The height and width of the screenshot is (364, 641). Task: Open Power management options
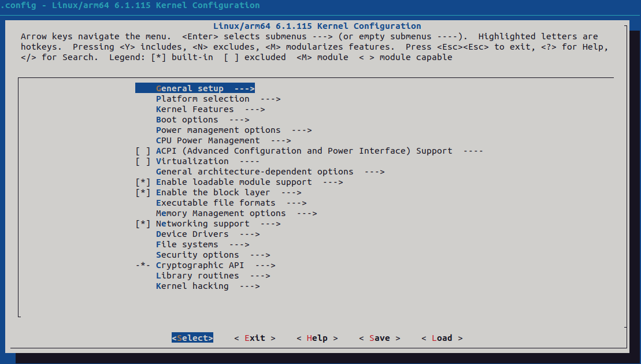coord(234,130)
